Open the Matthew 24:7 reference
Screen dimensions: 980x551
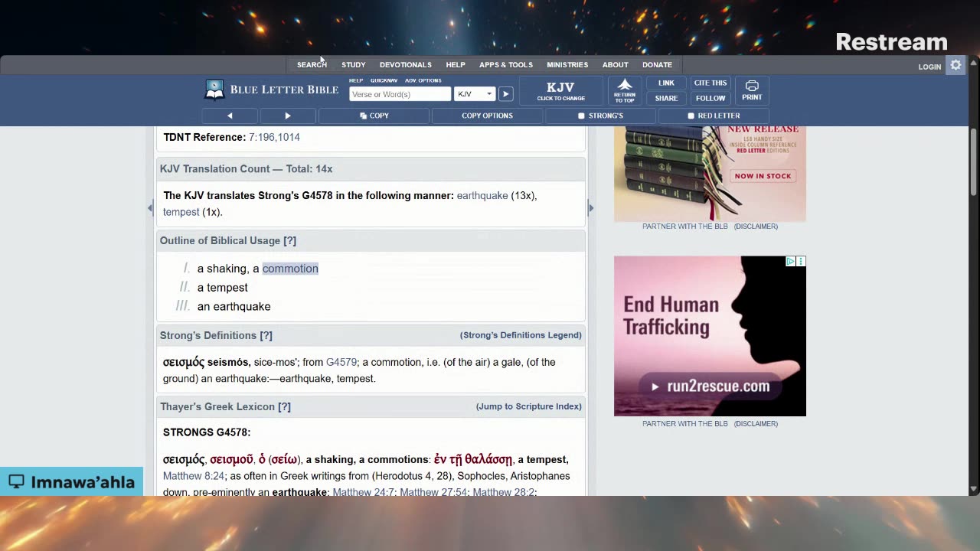(364, 492)
